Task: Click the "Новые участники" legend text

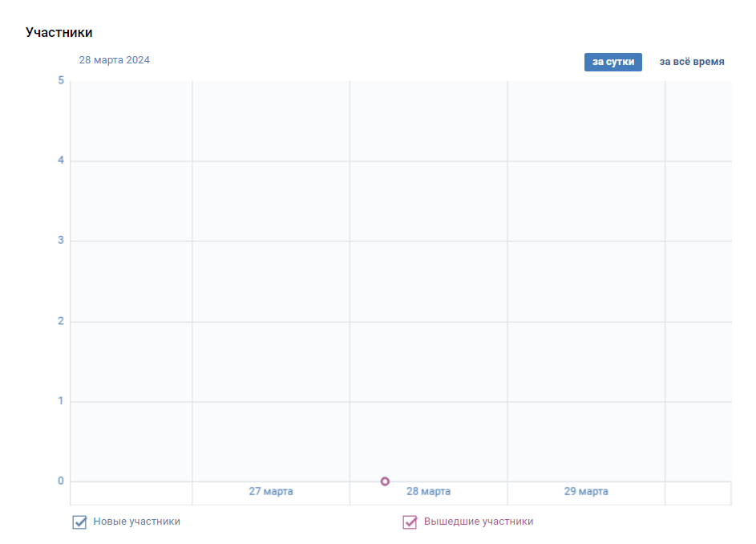Action: 137,522
